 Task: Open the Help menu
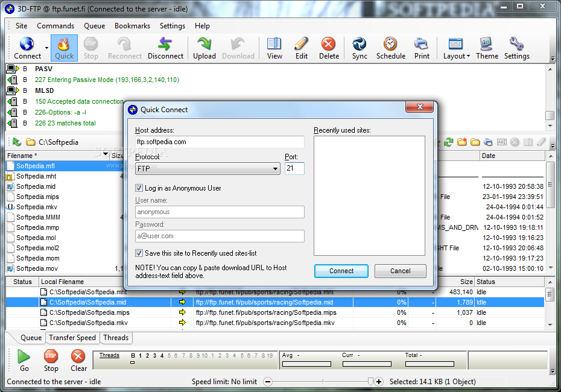(202, 26)
